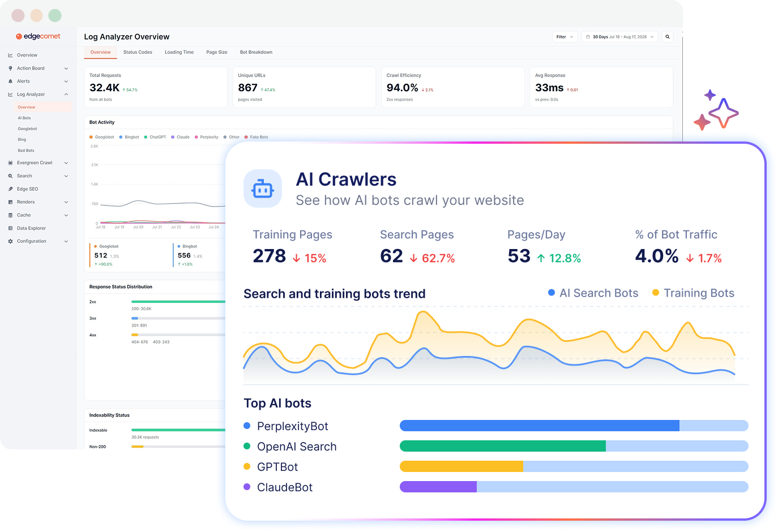Open Bad Bots under Log Analyzer
778x532 pixels.
pos(26,151)
